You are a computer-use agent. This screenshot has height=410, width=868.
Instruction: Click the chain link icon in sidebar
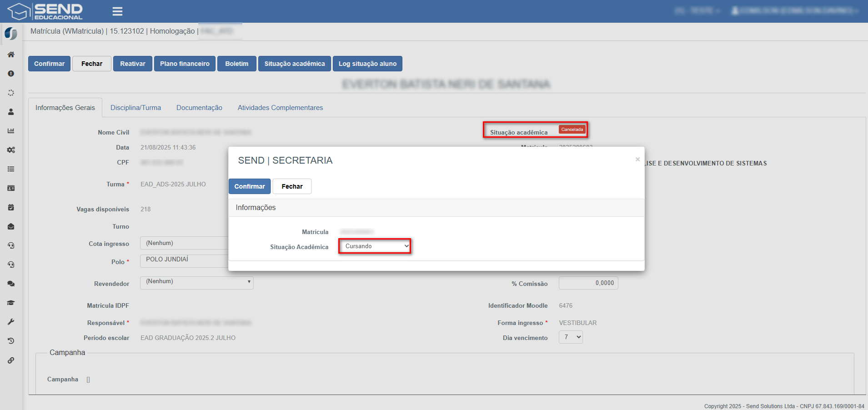click(11, 360)
